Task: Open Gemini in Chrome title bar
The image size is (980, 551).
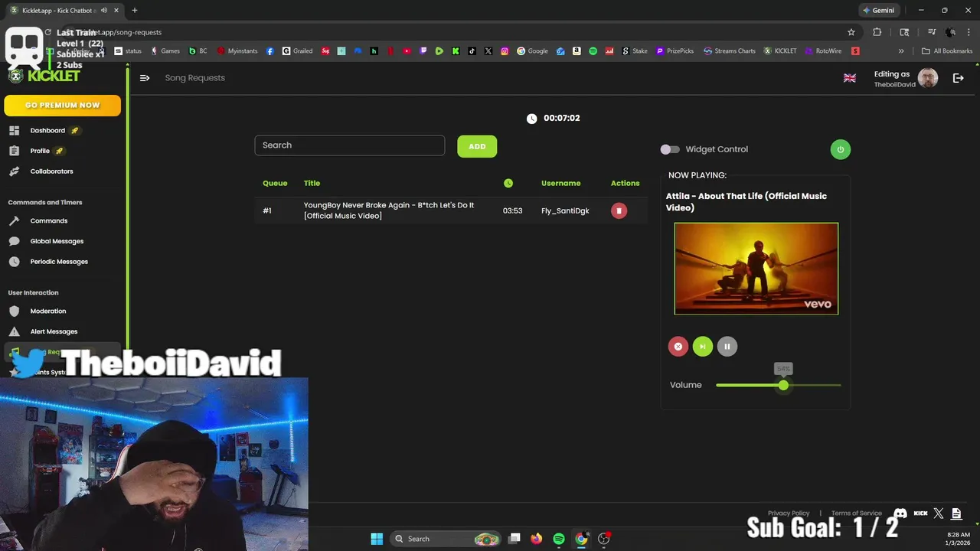Action: pyautogui.click(x=878, y=11)
